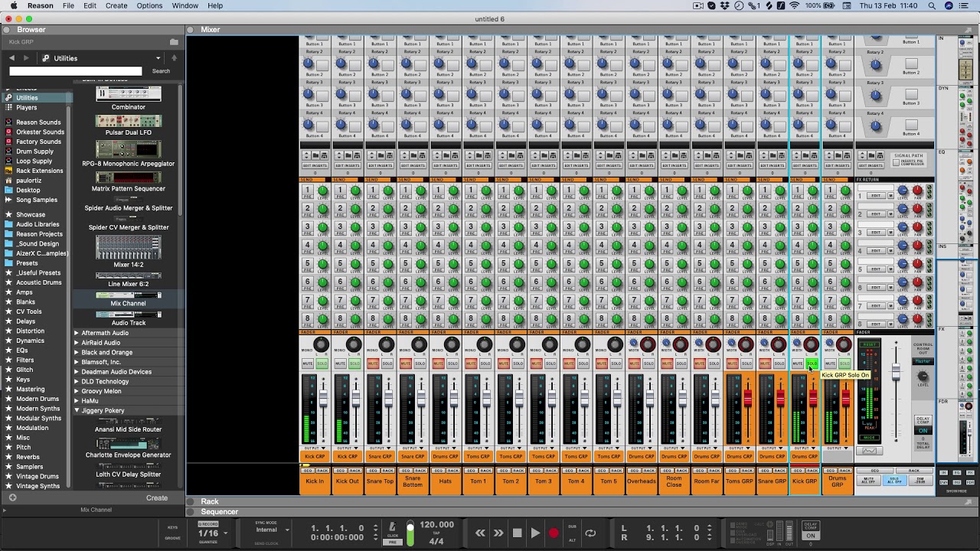Click the tempo value 120.000

tap(436, 525)
